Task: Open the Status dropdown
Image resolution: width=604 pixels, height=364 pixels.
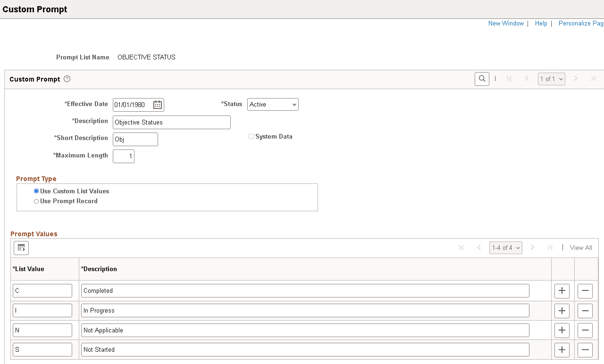Action: (273, 104)
